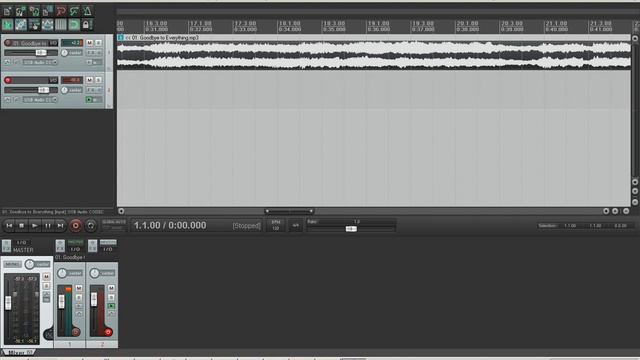Open the FX button on mixer channel 2
This screenshot has height=360, width=640.
click(93, 246)
